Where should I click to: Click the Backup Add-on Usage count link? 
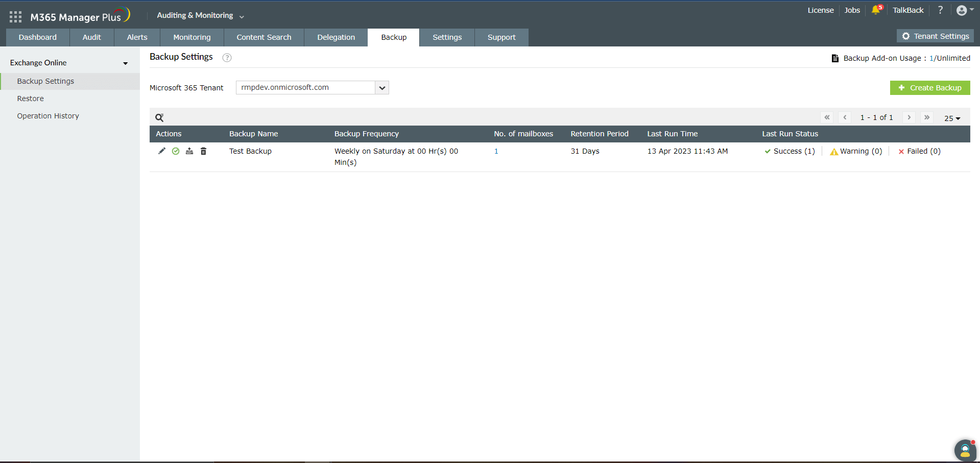(931, 58)
